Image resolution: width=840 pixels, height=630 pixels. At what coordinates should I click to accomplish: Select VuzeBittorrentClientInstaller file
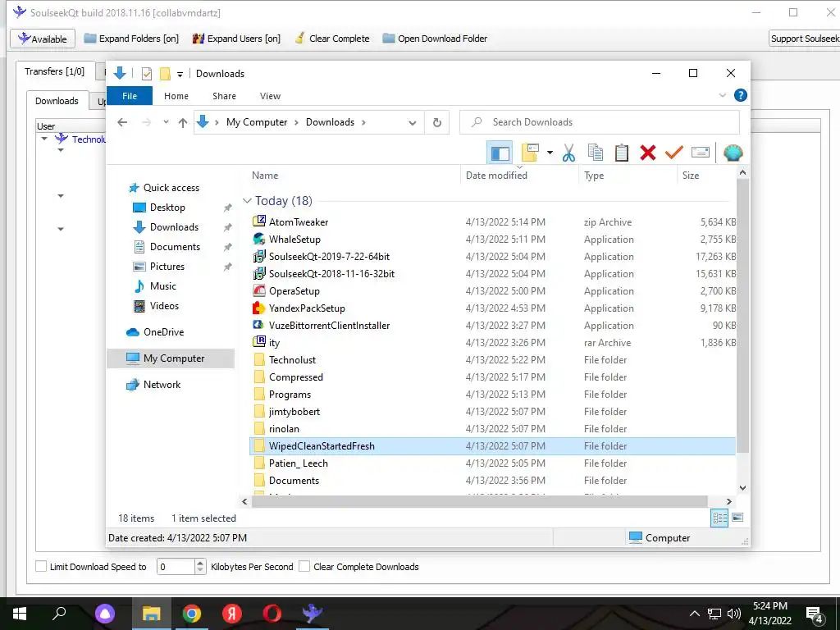click(329, 325)
